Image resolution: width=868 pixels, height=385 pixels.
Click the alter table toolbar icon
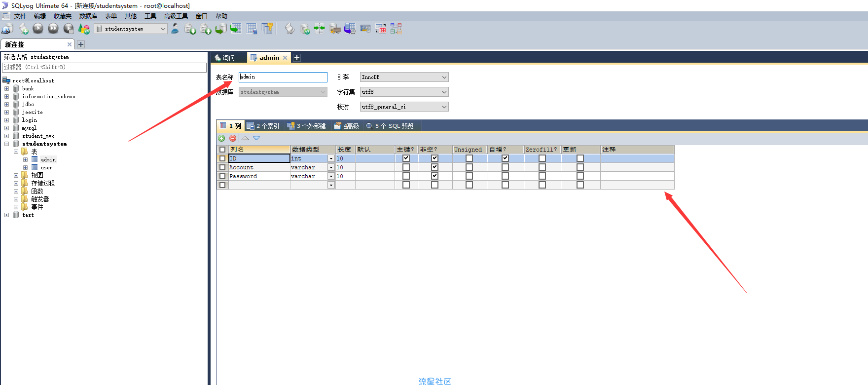pos(252,29)
